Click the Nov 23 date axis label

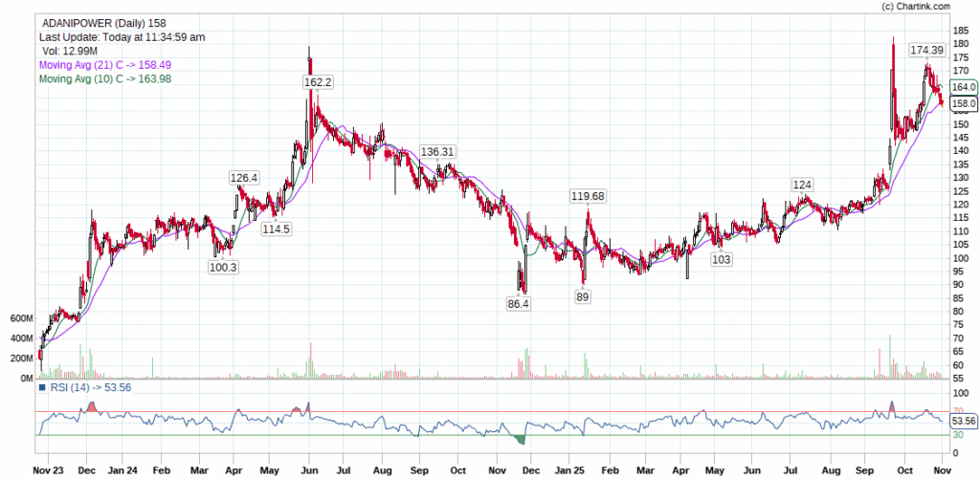pos(48,468)
